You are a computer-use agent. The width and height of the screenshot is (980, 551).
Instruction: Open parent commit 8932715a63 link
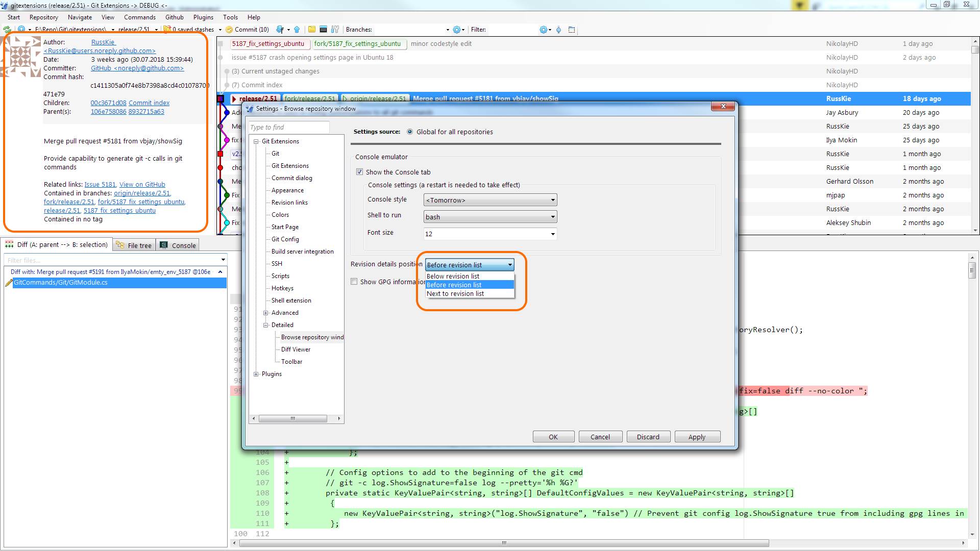[x=146, y=112]
